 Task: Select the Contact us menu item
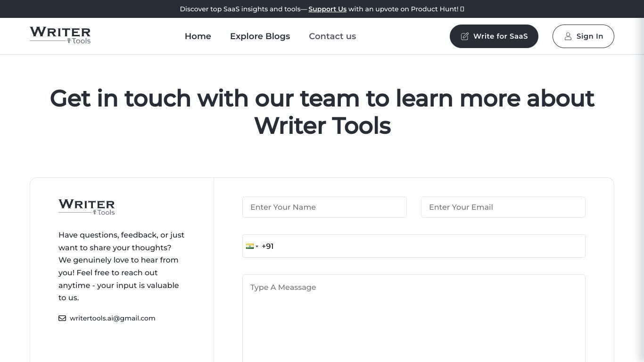[x=332, y=36]
